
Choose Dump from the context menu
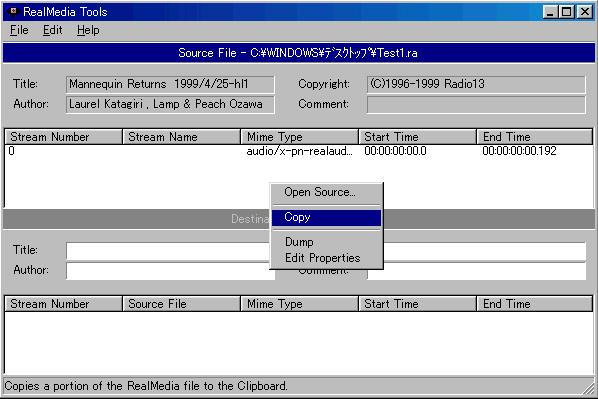[x=326, y=242]
